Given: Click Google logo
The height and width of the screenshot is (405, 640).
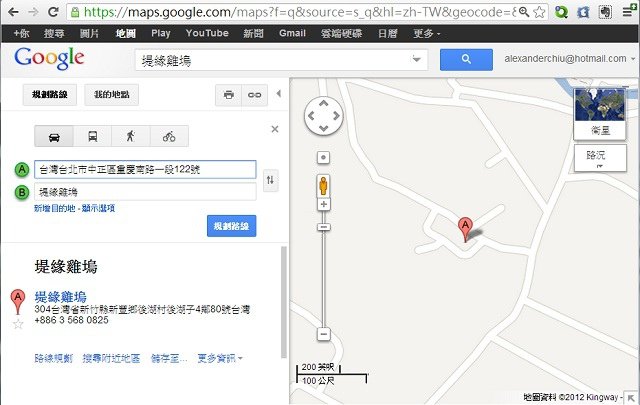Looking at the screenshot, I should [x=49, y=58].
